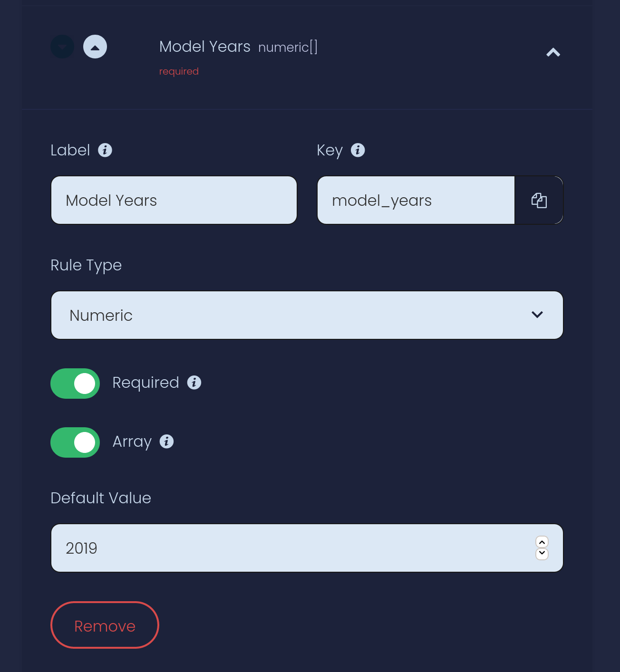The width and height of the screenshot is (620, 672).
Task: Open the Rule Type dropdown
Action: (x=307, y=315)
